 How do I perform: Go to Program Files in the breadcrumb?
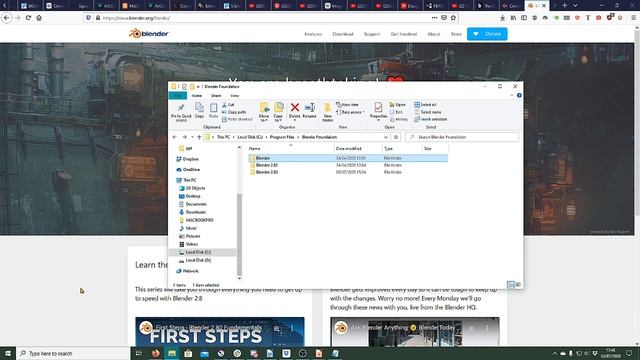[x=282, y=137]
